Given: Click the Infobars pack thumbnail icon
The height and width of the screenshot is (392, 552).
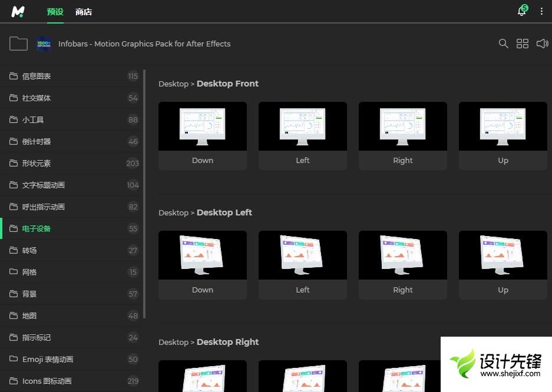Looking at the screenshot, I should [44, 44].
